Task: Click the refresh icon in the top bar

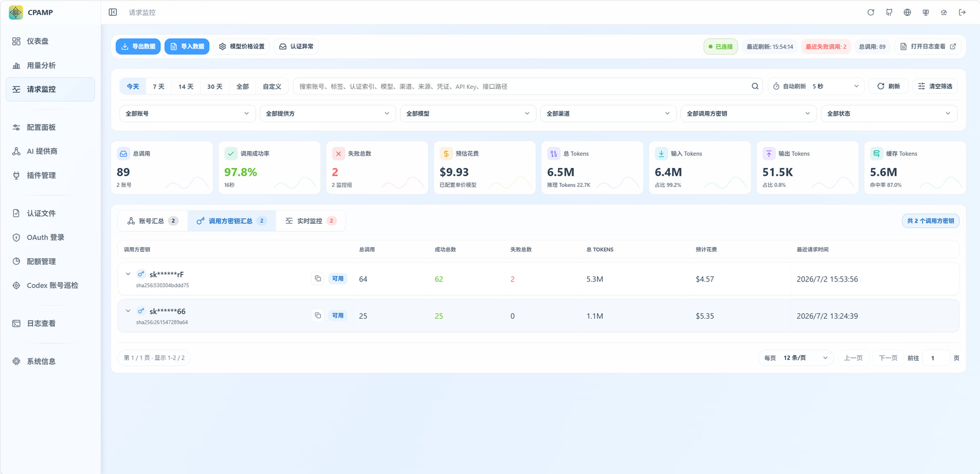Action: tap(871, 12)
